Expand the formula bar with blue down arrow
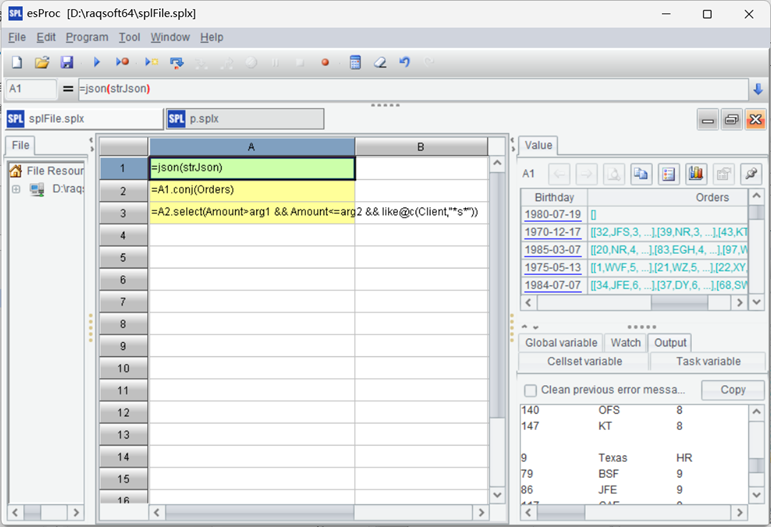This screenshot has height=527, width=771. coord(757,89)
